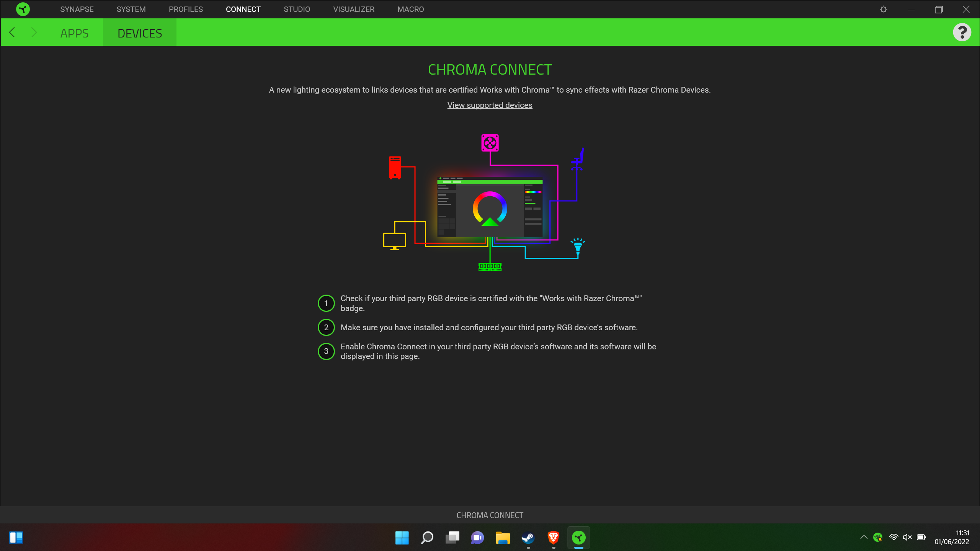Viewport: 980px width, 551px height.
Task: Open the MACRO section
Action: (x=410, y=9)
